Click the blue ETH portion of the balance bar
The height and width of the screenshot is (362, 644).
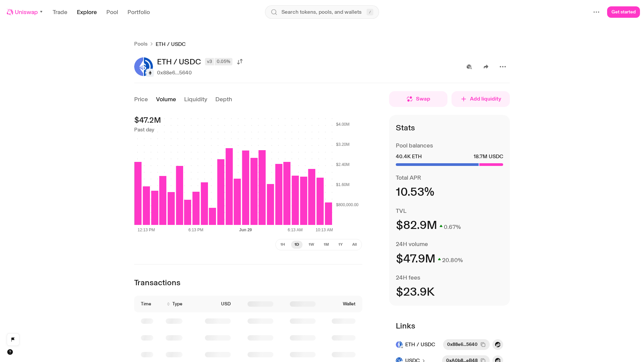tap(437, 165)
